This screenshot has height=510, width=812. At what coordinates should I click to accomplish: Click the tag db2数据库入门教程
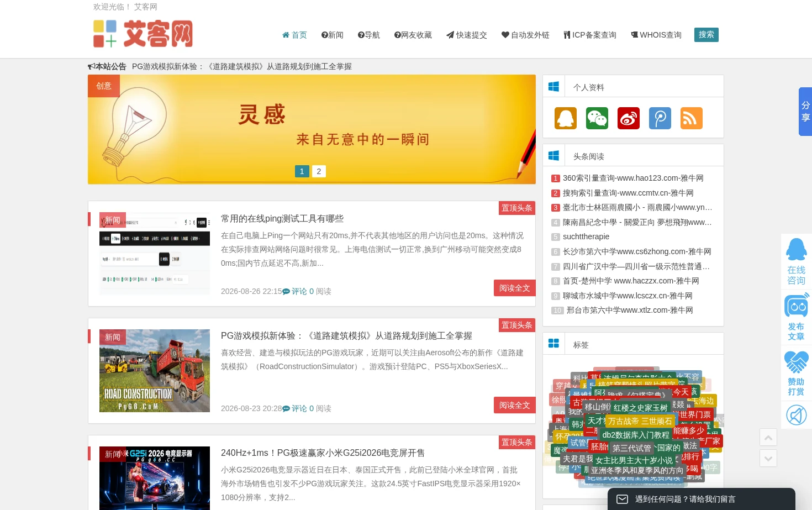pyautogui.click(x=636, y=435)
